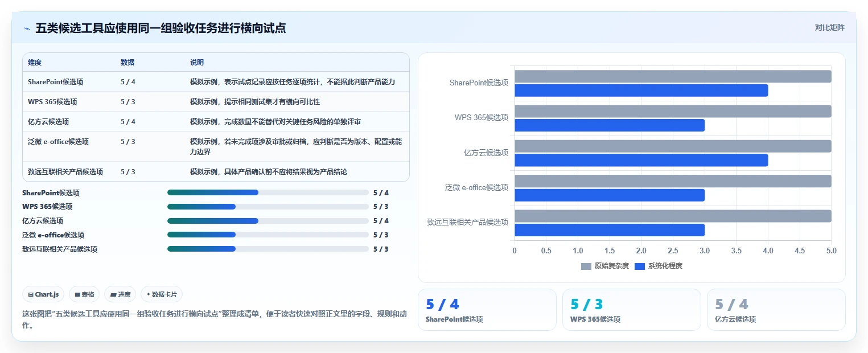Click the 致远互联相关产品候选项 progress bar
868x353 pixels.
point(268,249)
